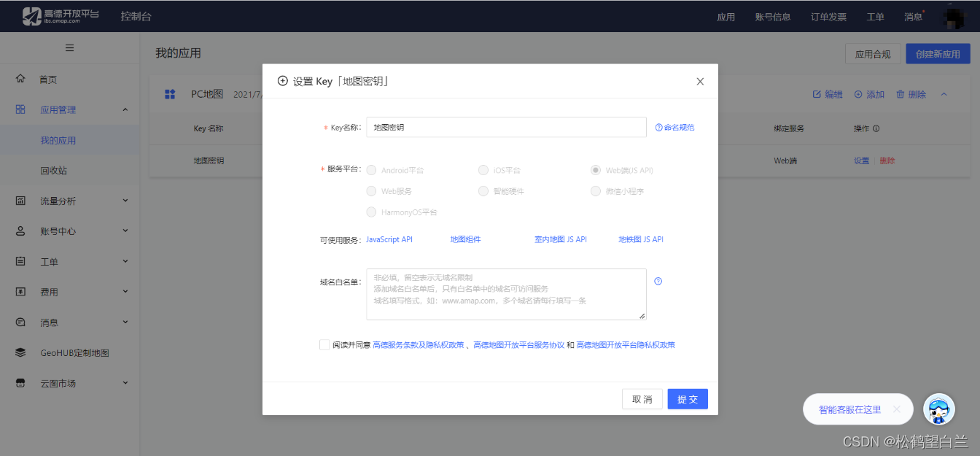Click the 流量分析 chart icon
The height and width of the screenshot is (456, 980).
point(20,201)
